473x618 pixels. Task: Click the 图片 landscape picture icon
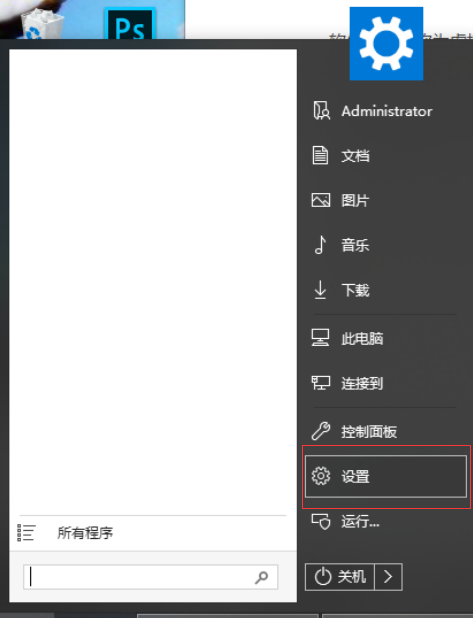pos(321,200)
